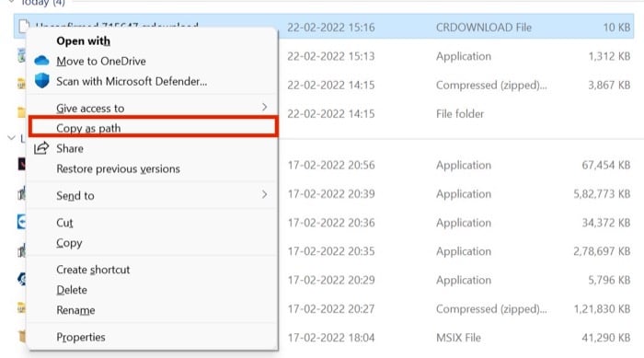Click the 41,290 KB size cell
Screen dimensions: 644x358
point(606,338)
